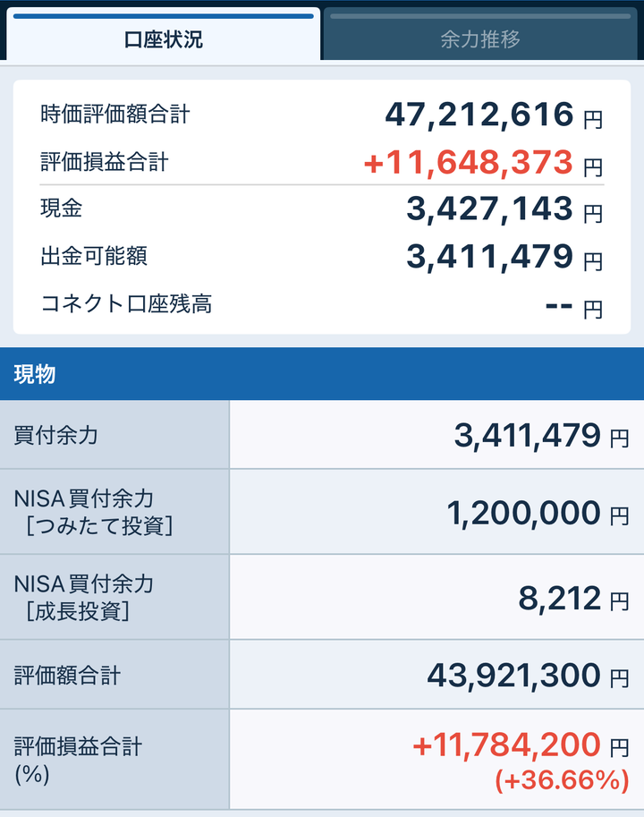644x817 pixels.
Task: Tap the 買付余力 value 3,411,479
Action: tap(527, 436)
